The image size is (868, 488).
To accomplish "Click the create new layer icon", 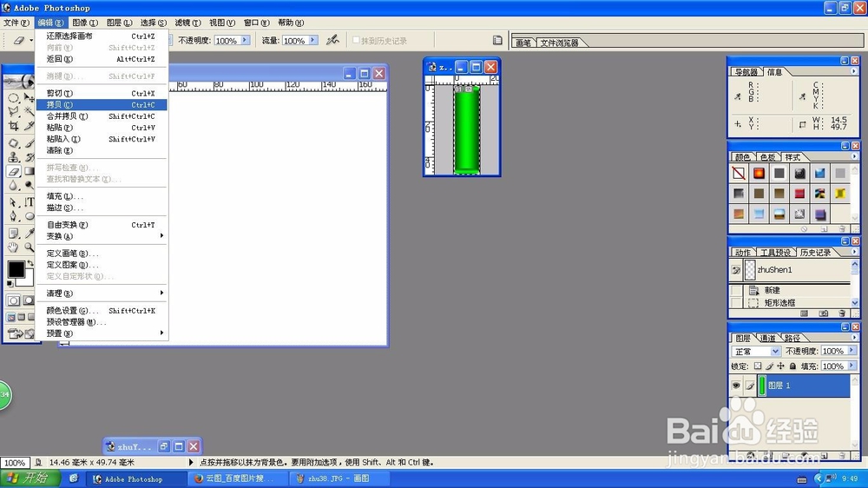I will (x=824, y=456).
